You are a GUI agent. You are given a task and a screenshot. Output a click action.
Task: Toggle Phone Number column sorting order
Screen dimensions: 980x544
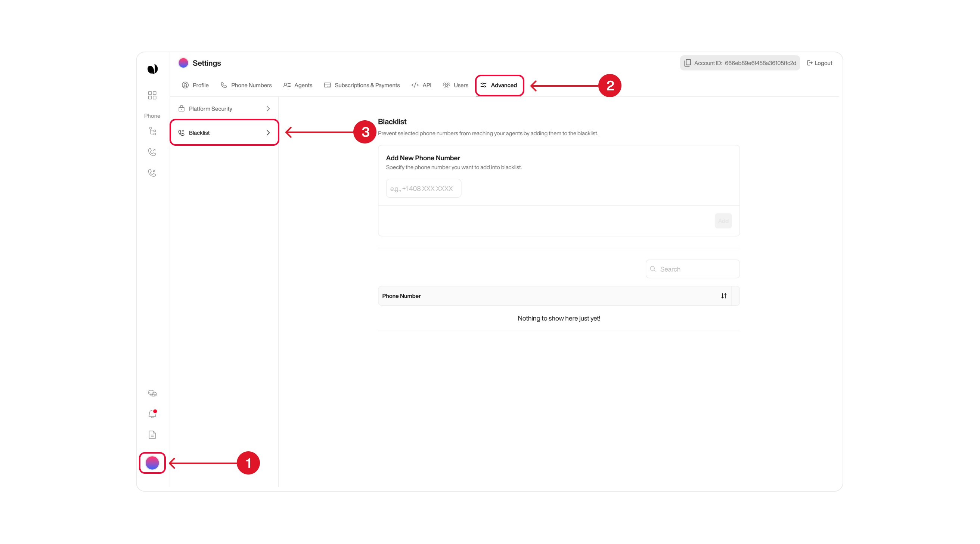[x=724, y=296]
